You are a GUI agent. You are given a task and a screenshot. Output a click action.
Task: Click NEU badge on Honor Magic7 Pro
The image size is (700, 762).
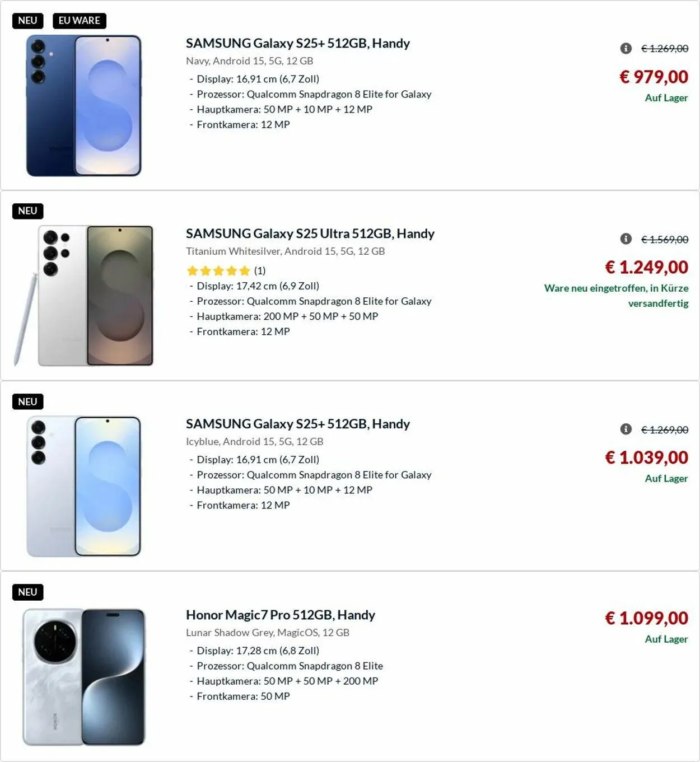pos(27,592)
